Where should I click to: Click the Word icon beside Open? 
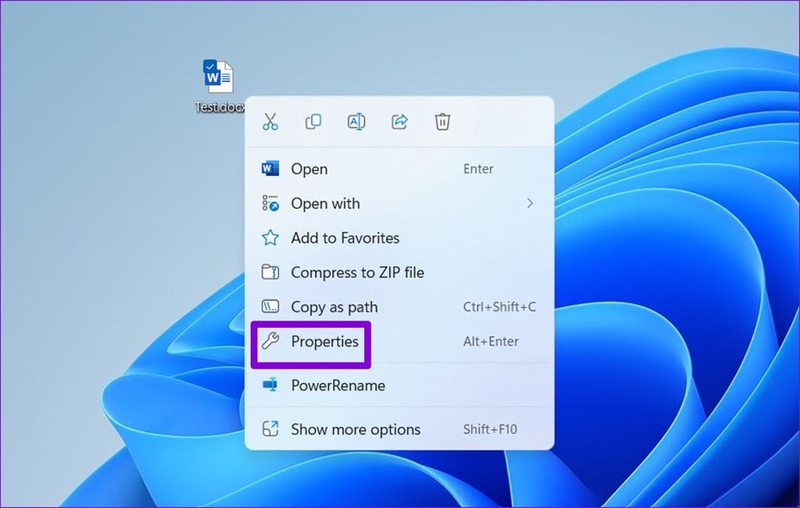pyautogui.click(x=270, y=169)
